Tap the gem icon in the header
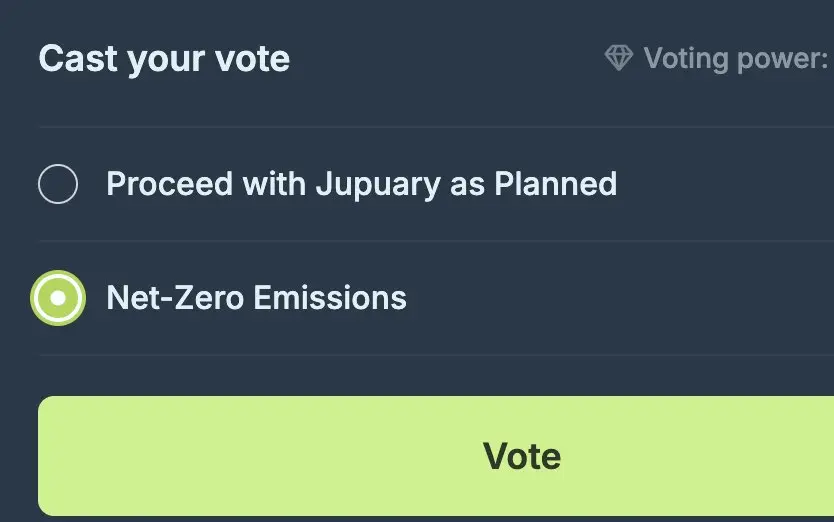The image size is (834, 522). pos(619,58)
